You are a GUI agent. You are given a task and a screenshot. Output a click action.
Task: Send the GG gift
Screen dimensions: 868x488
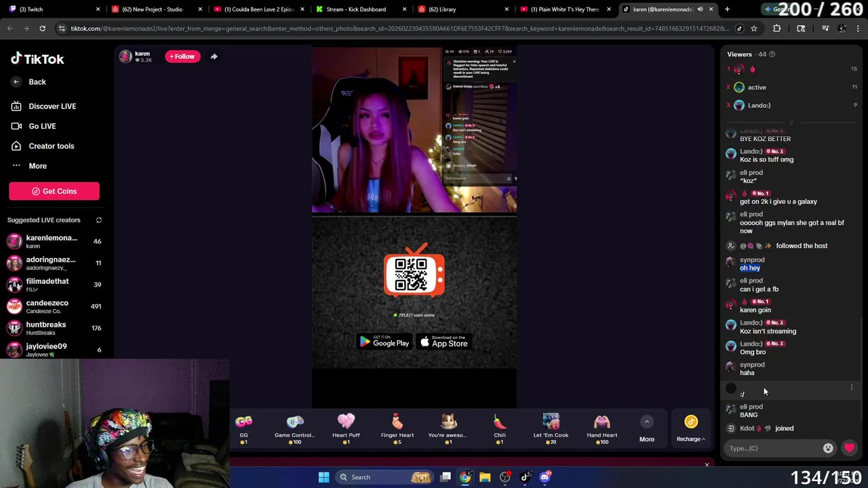243,429
